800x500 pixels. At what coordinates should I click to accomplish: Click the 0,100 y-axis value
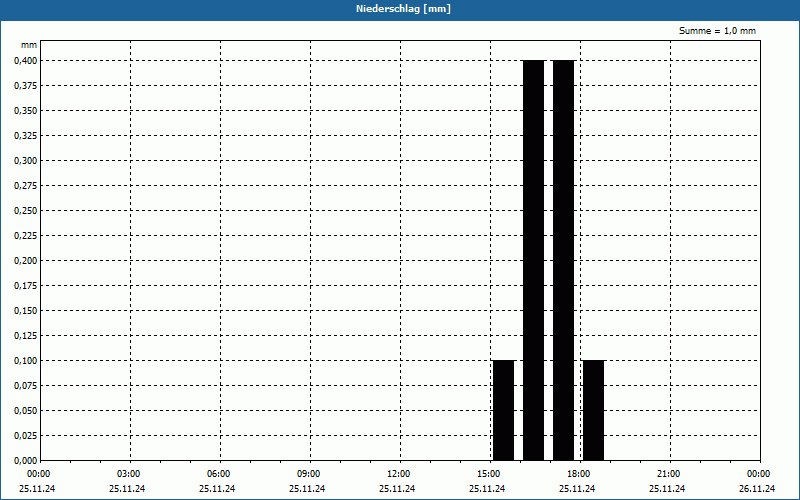[26, 361]
